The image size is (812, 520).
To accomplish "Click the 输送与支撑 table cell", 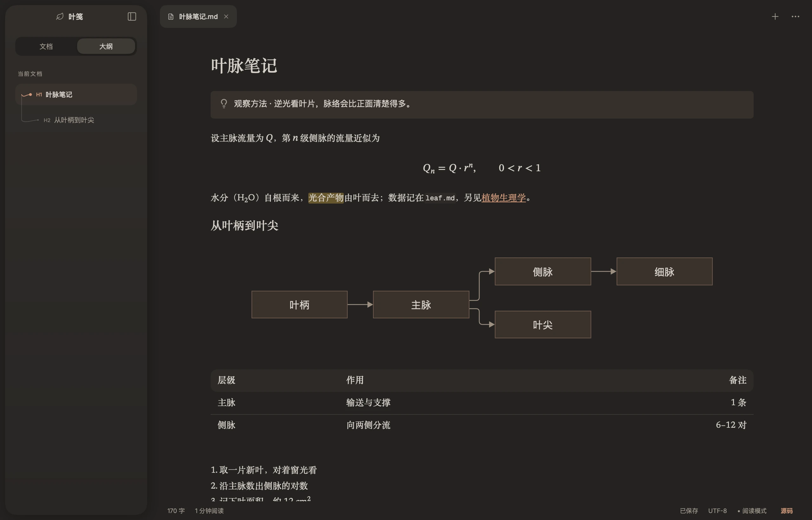I will (369, 402).
